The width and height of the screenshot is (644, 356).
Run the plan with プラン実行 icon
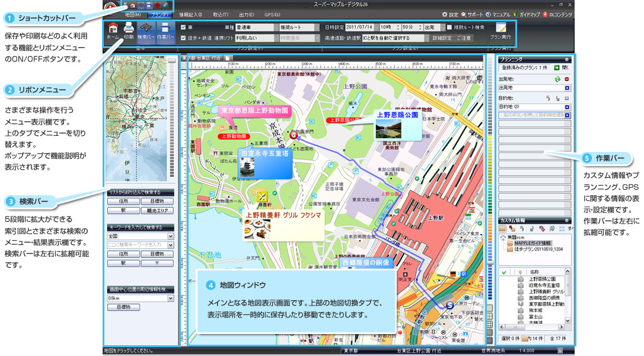[x=501, y=31]
